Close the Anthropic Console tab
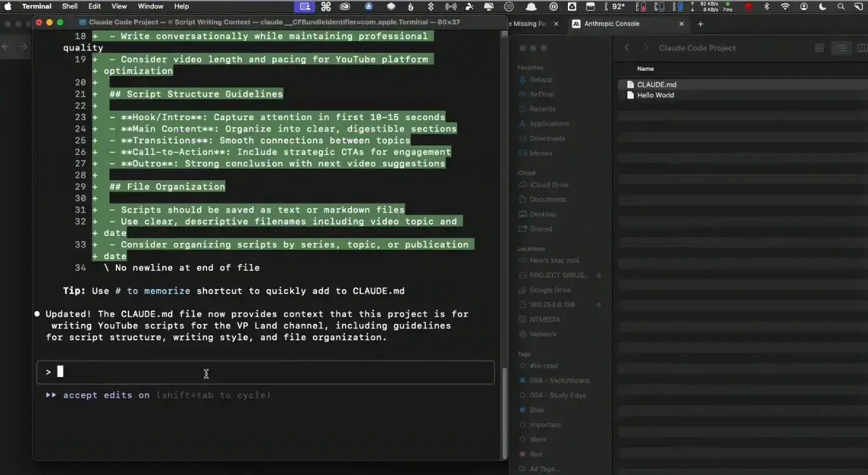 pos(681,24)
